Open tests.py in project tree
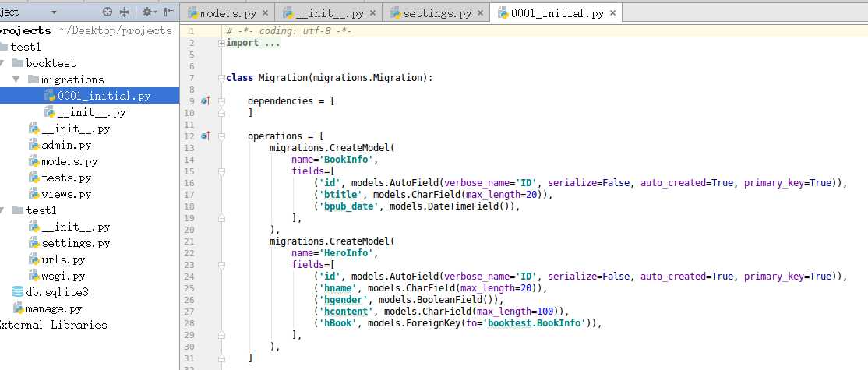This screenshot has height=370, width=868. tap(66, 178)
